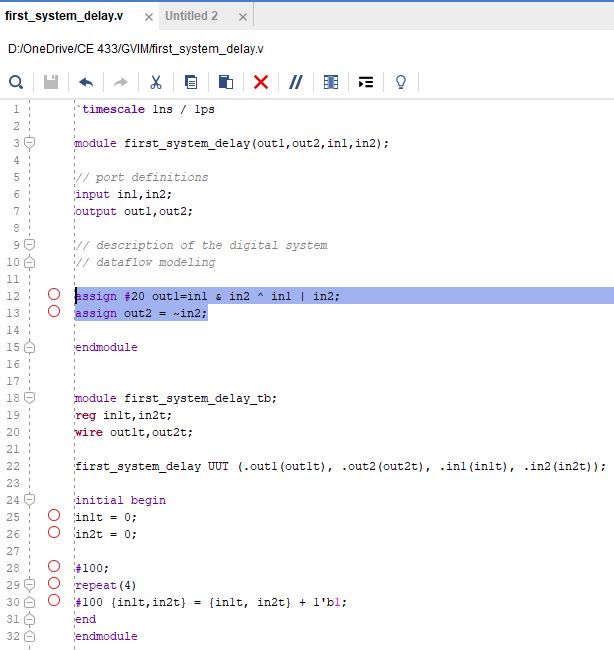
Task: Toggle breakpoint on line 26
Action: tap(54, 532)
